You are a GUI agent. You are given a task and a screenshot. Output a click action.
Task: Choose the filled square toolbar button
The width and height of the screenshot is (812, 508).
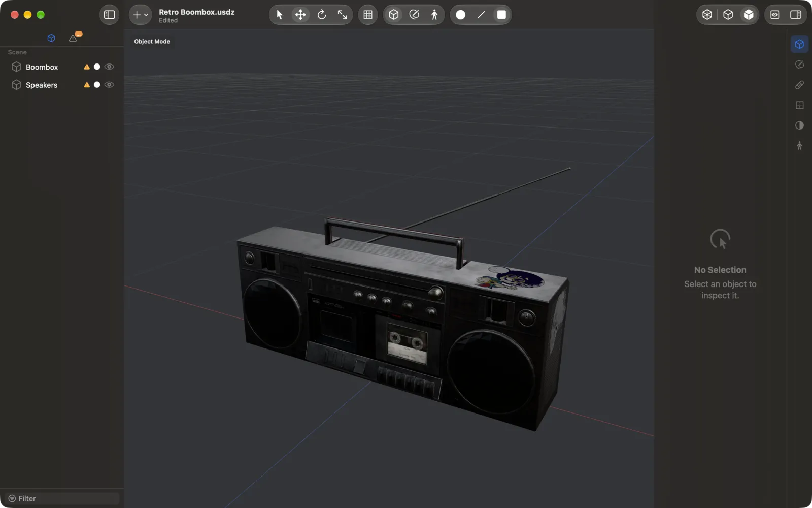pos(501,15)
